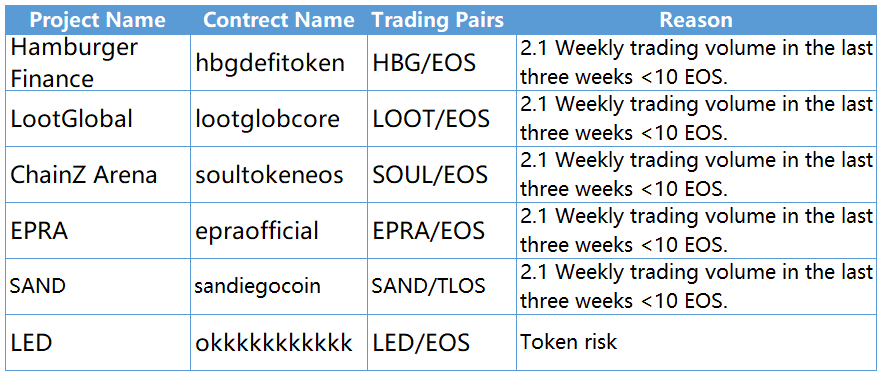Select the okkkkkkkkkkk contract cell
Image resolution: width=884 pixels, height=376 pixels.
click(279, 342)
